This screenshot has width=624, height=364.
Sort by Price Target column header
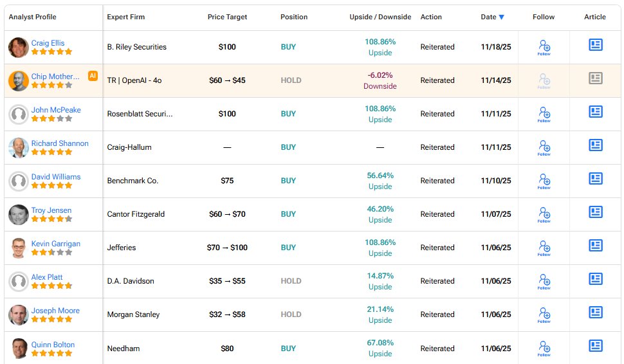tap(227, 17)
